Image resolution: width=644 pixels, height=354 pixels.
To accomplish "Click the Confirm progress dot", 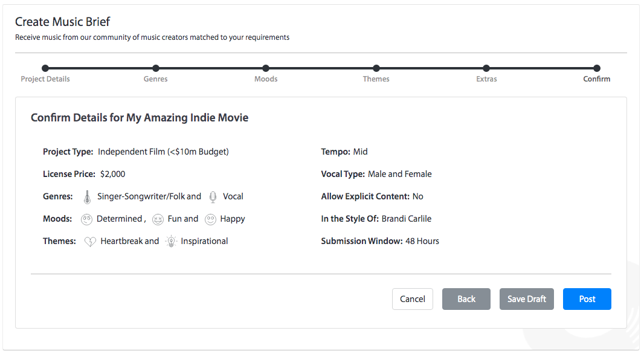I will pyautogui.click(x=597, y=68).
